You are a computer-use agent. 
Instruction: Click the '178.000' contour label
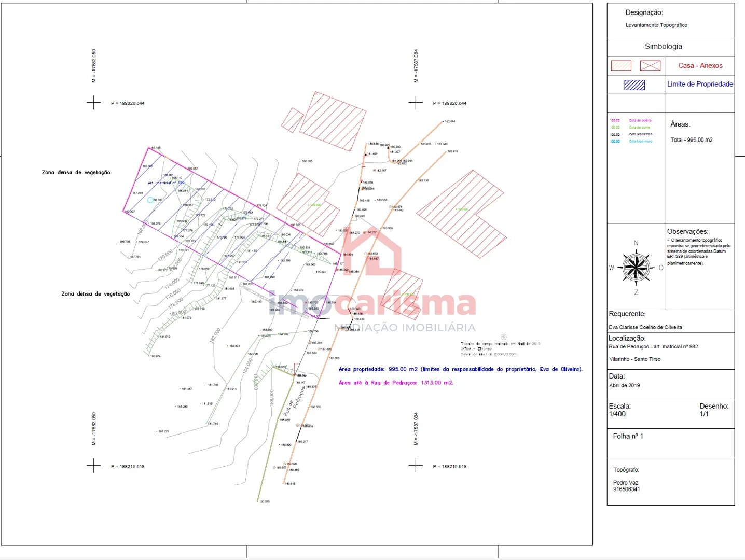(x=176, y=304)
